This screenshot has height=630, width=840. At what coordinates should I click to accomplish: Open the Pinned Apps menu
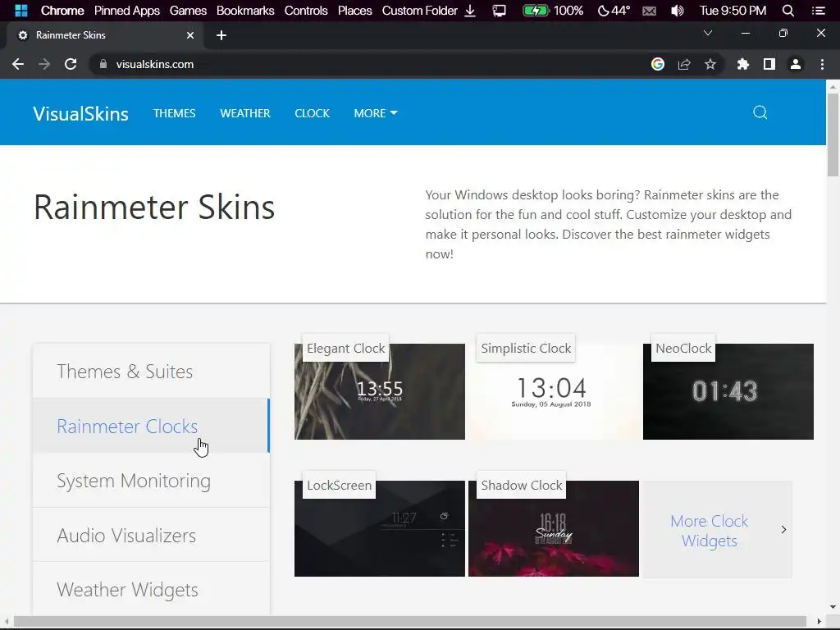[127, 10]
